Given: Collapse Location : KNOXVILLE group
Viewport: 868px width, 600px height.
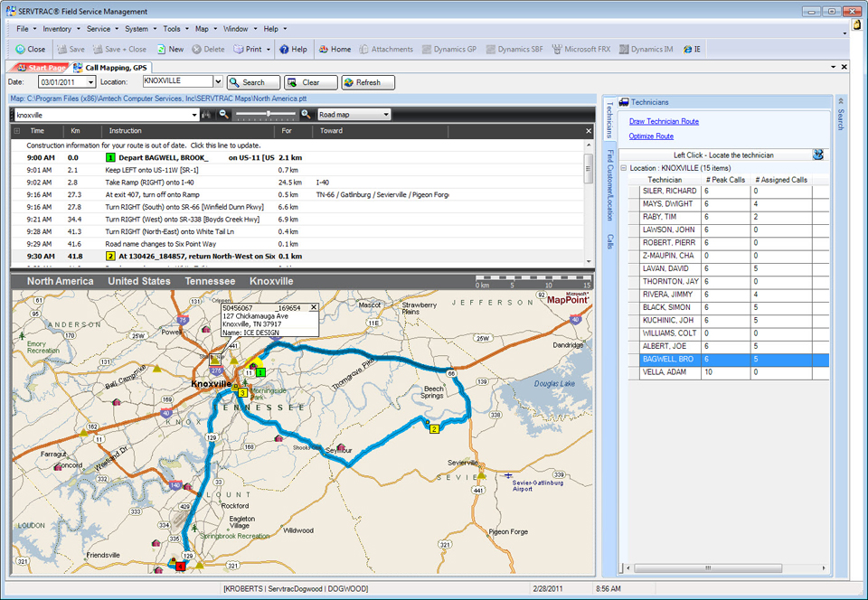Looking at the screenshot, I should 624,168.
